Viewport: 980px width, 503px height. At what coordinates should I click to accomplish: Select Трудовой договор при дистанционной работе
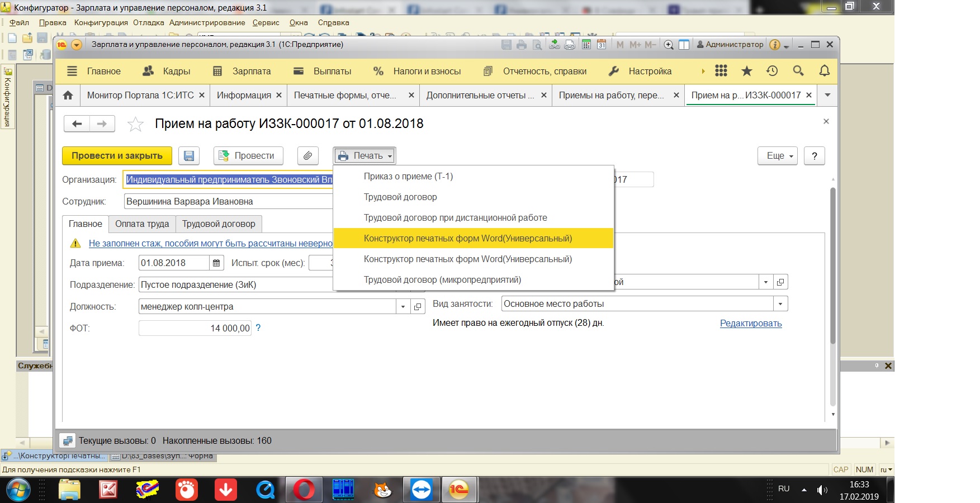(x=474, y=217)
